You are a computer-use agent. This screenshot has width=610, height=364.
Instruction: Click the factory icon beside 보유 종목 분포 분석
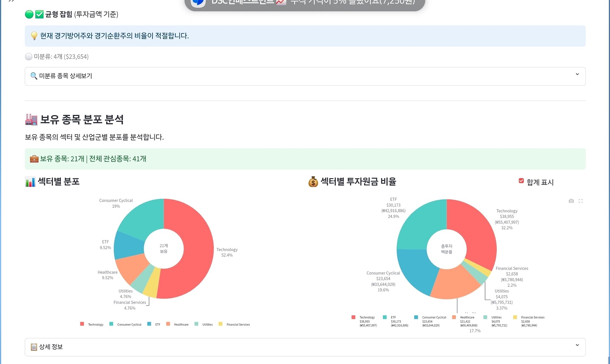pyautogui.click(x=31, y=120)
